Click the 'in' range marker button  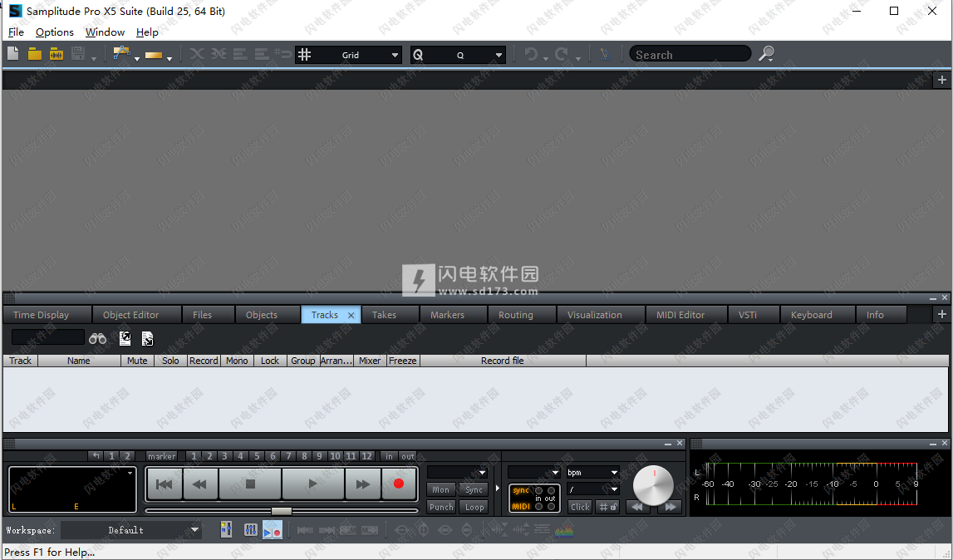(389, 456)
